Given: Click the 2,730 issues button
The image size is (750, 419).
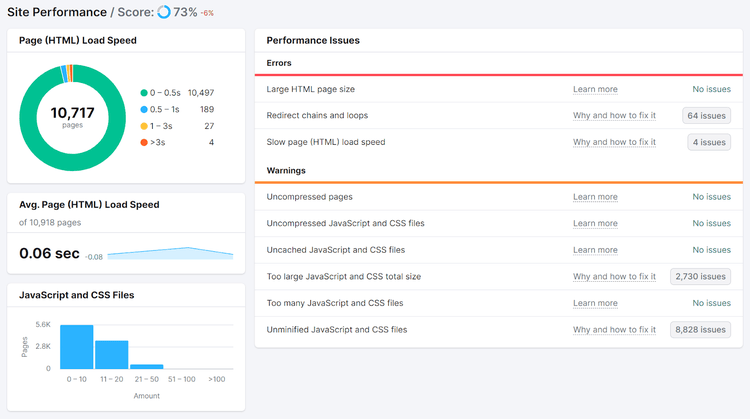Looking at the screenshot, I should pyautogui.click(x=700, y=276).
